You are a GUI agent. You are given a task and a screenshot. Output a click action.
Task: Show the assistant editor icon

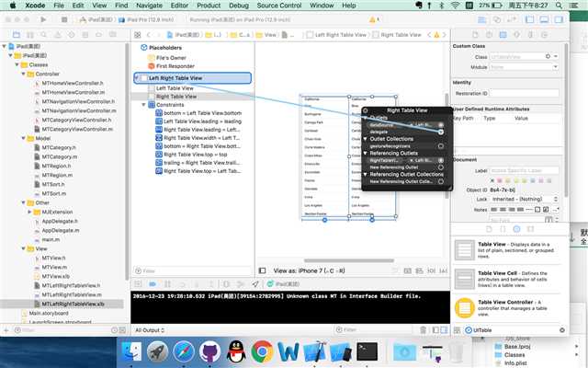tap(497, 19)
